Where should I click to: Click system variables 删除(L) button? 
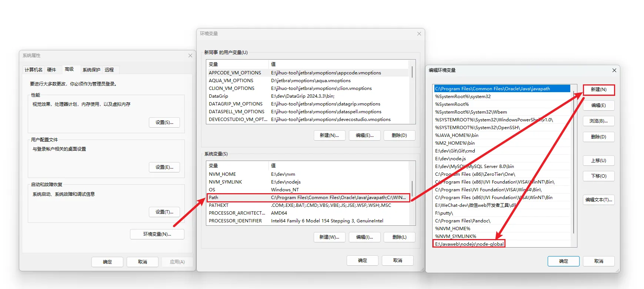[x=399, y=237]
